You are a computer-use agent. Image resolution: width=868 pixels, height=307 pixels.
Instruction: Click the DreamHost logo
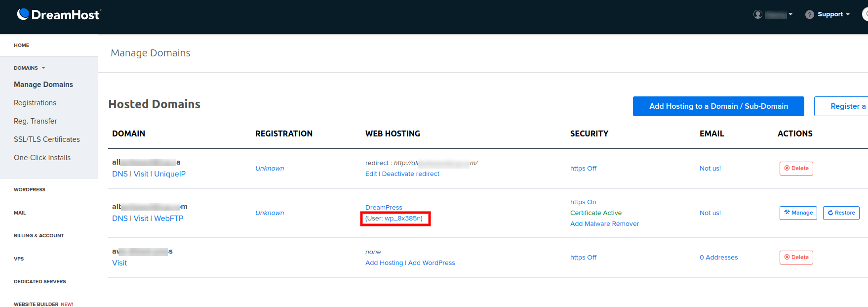coord(59,14)
